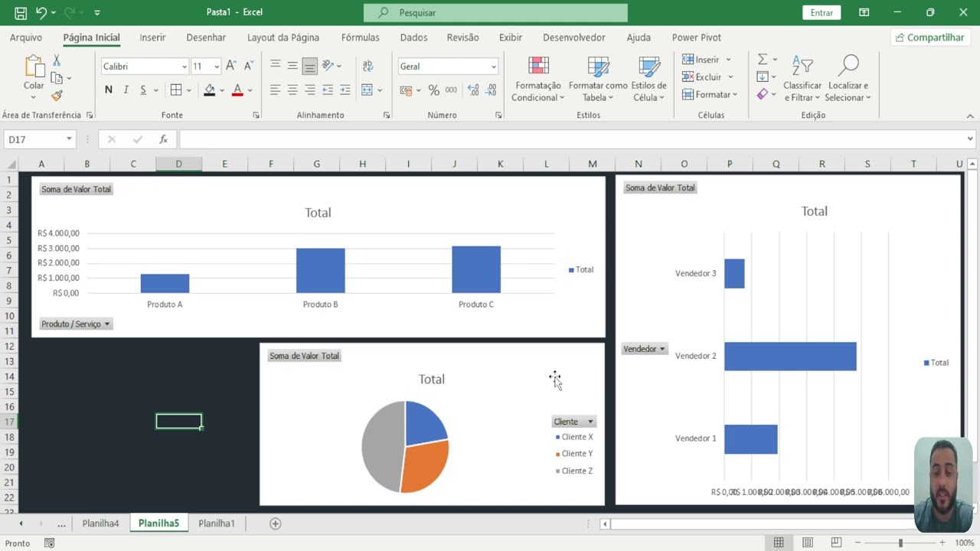Toggle middle vertical alignment

tap(292, 66)
